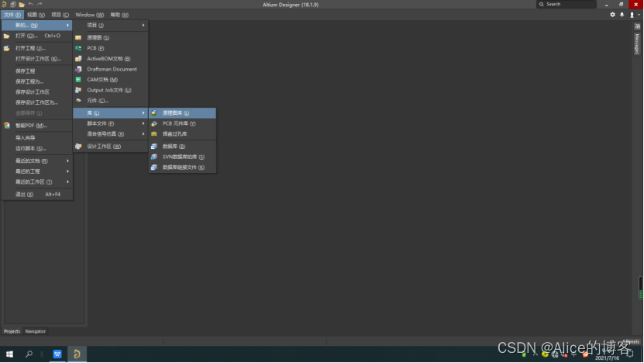Select 打开设计工作区 menu entry
This screenshot has width=644, height=363.
point(37,59)
